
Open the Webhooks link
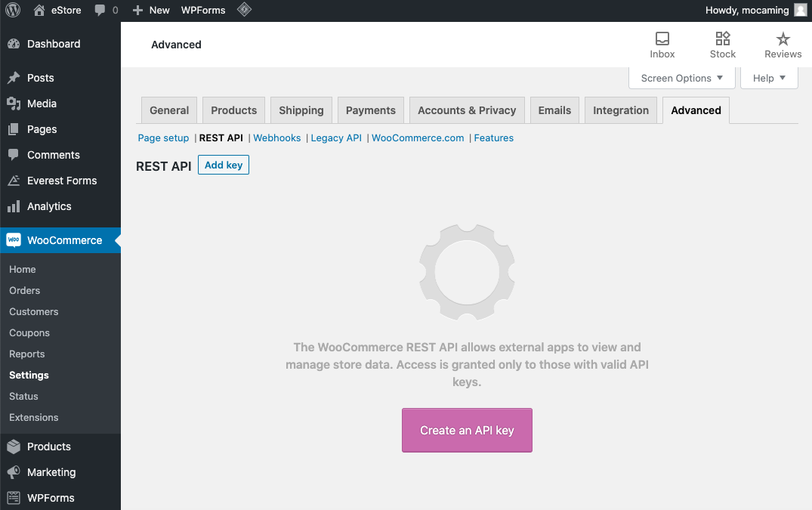coord(277,138)
